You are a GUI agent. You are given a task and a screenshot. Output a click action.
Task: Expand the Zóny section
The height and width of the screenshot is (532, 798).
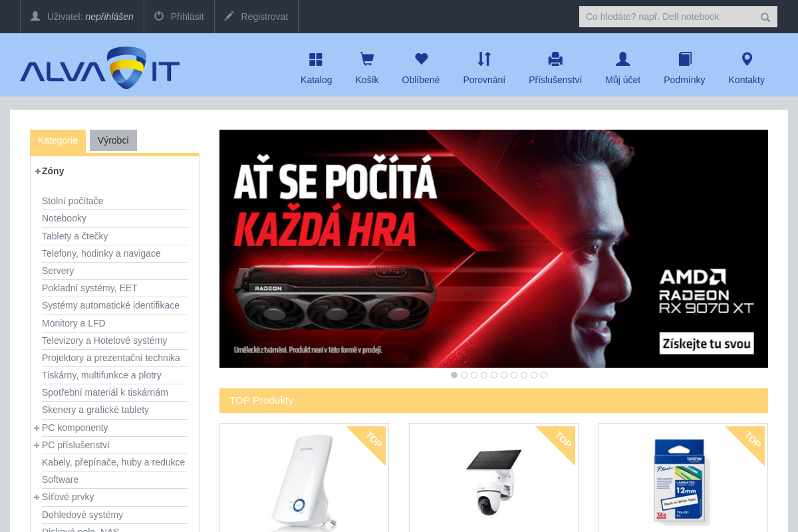38,171
